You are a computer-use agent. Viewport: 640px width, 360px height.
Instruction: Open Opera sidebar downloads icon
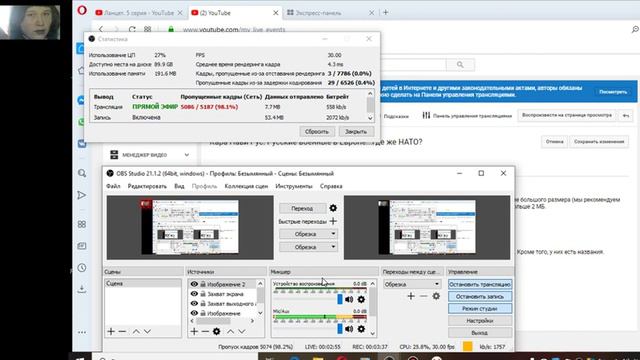[x=82, y=289]
